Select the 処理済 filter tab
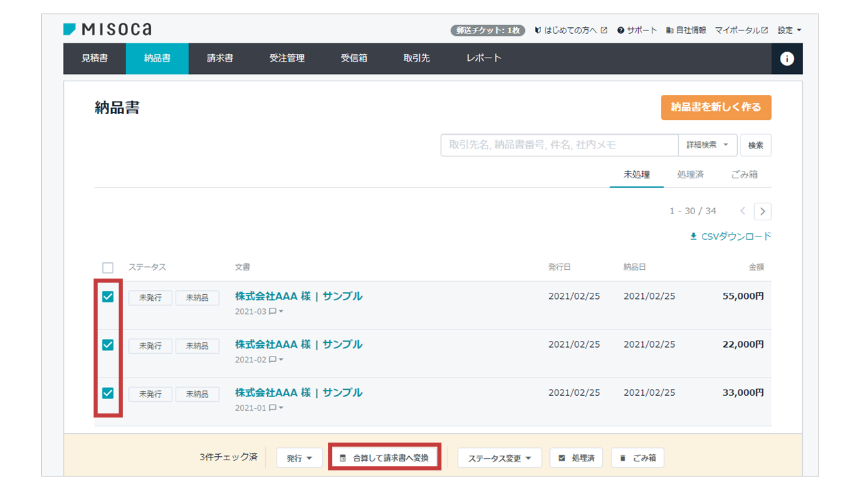This screenshot has height=488, width=868. coord(690,174)
